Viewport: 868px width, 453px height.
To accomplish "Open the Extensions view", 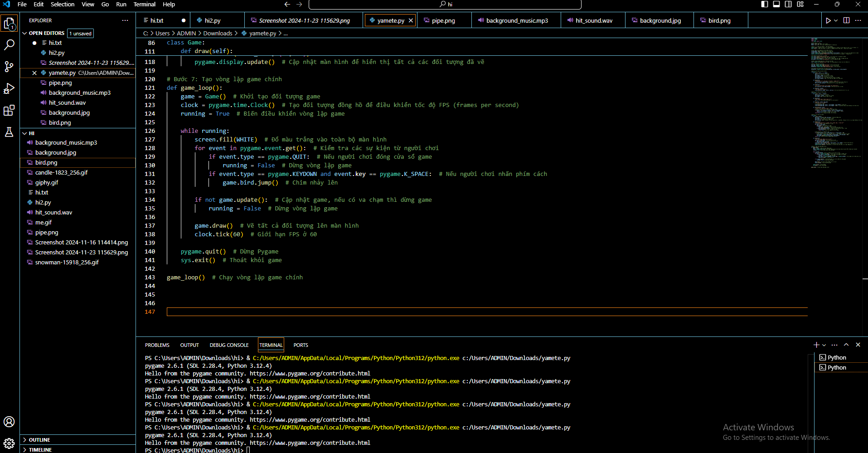I will pyautogui.click(x=10, y=110).
